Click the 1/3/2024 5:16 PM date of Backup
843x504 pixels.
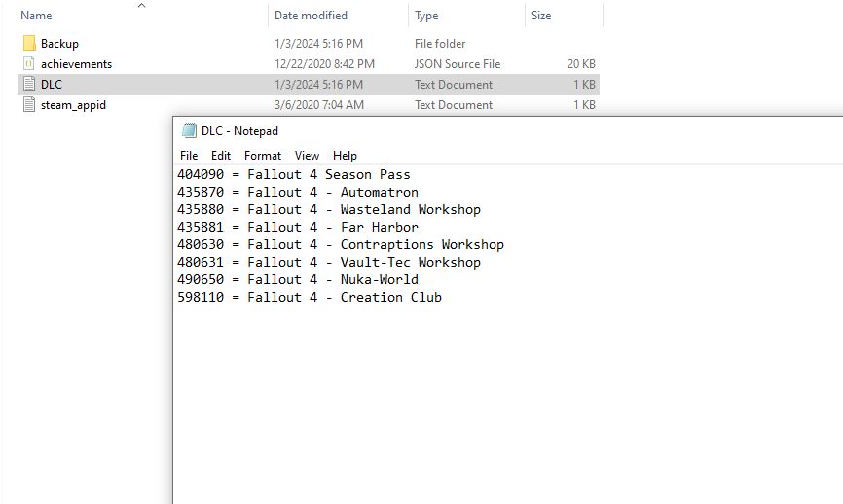pyautogui.click(x=319, y=44)
